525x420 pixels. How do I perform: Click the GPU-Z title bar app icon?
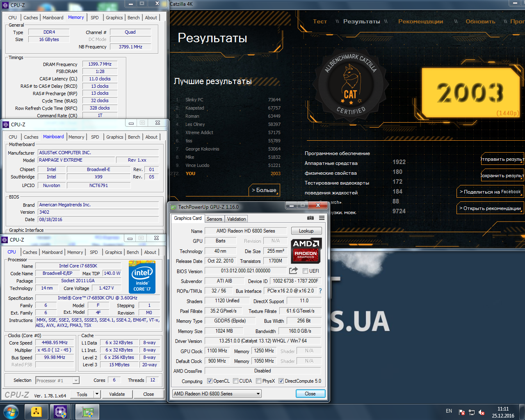coord(173,207)
